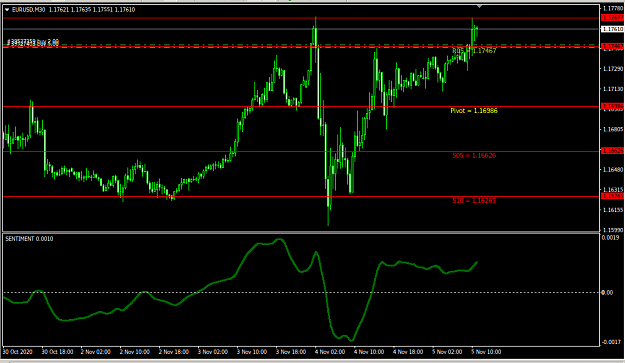Click the chart shift triangle marker
The image size is (625, 363).
480,6
